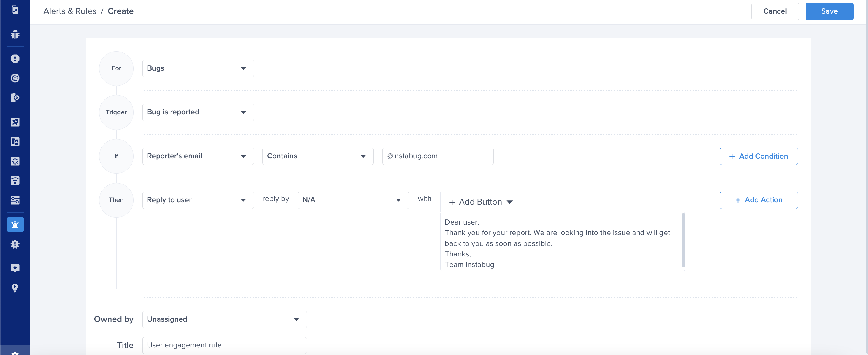Expand the Reporter's email condition dropdown

tap(198, 156)
